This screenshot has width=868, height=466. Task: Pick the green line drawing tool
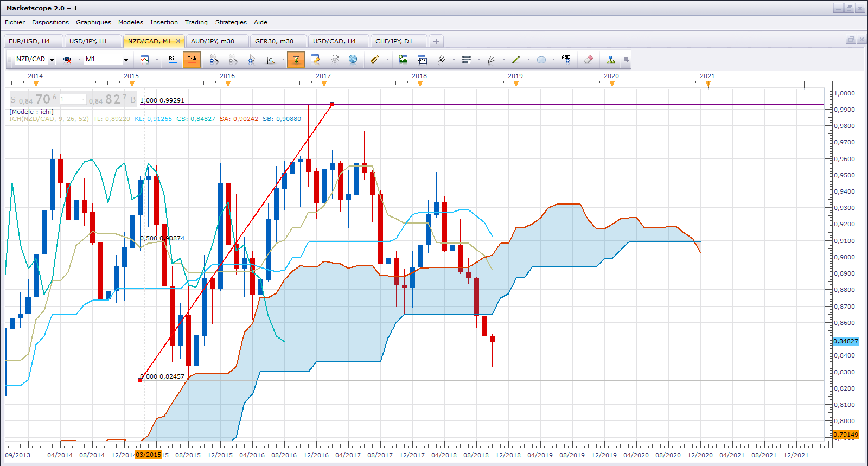point(516,60)
